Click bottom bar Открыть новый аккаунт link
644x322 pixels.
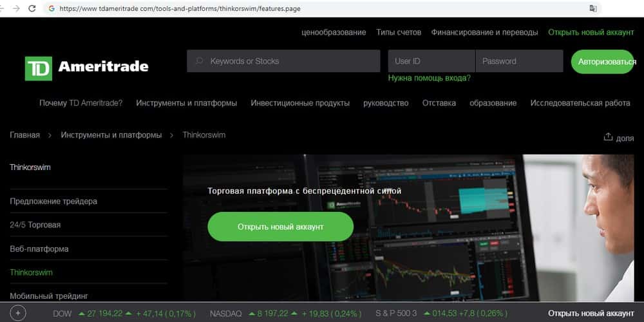pos(591,314)
